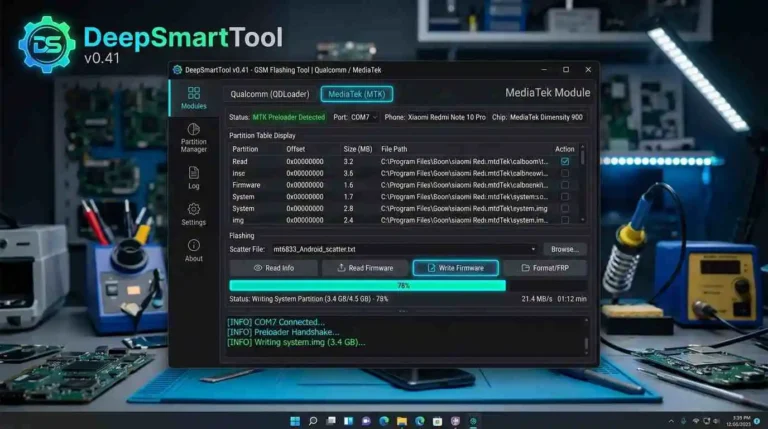Launch the second Edge icon next to File Explorer
The height and width of the screenshot is (429, 768).
pyautogui.click(x=420, y=421)
